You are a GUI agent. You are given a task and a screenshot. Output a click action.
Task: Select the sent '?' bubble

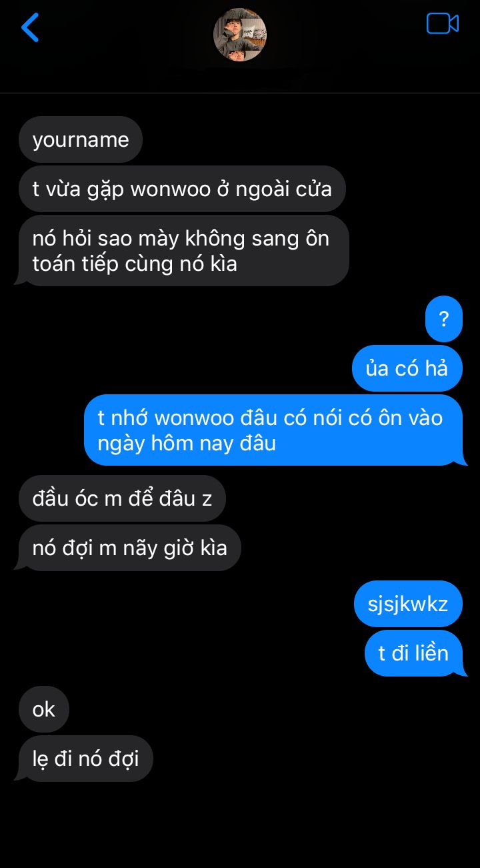[444, 319]
